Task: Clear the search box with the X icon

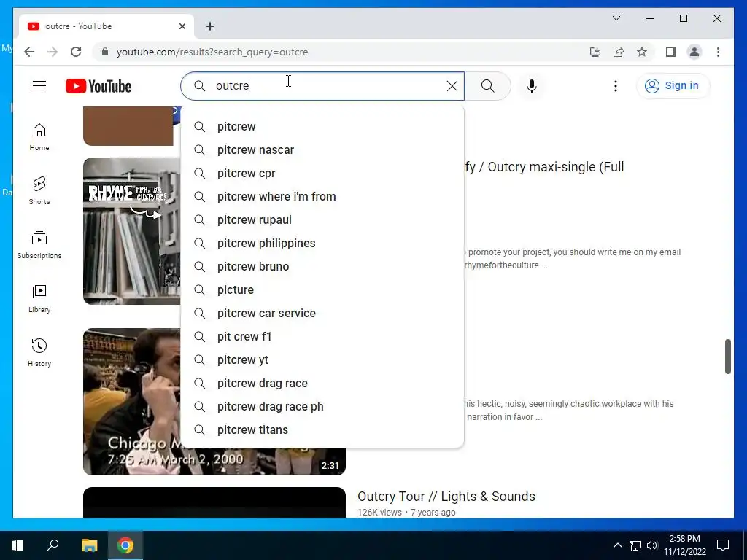Action: point(452,86)
